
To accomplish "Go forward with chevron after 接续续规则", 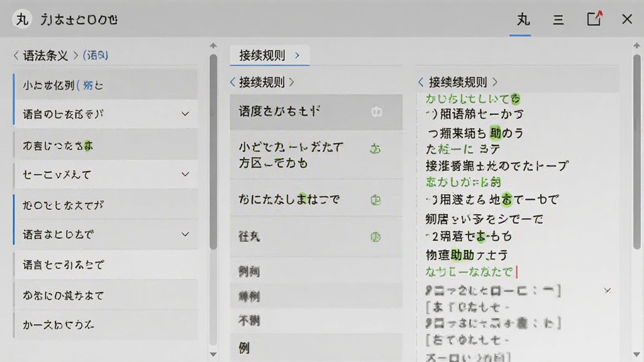I will pos(495,82).
